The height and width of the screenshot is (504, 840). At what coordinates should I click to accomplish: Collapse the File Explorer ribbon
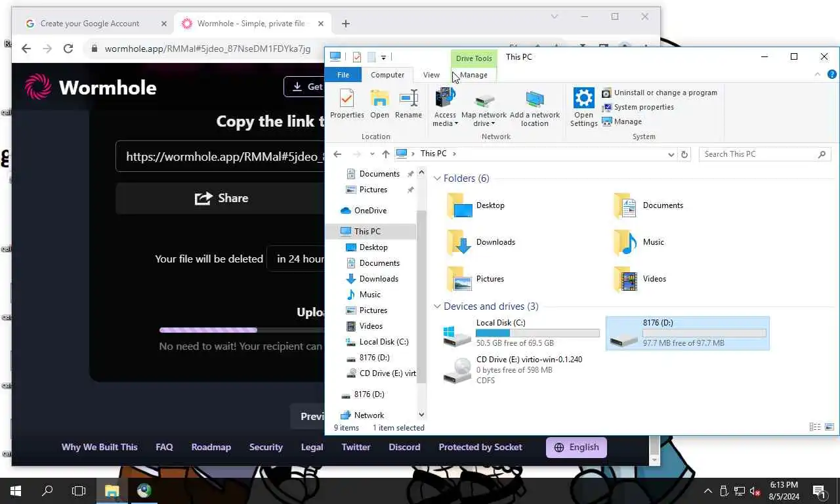818,75
